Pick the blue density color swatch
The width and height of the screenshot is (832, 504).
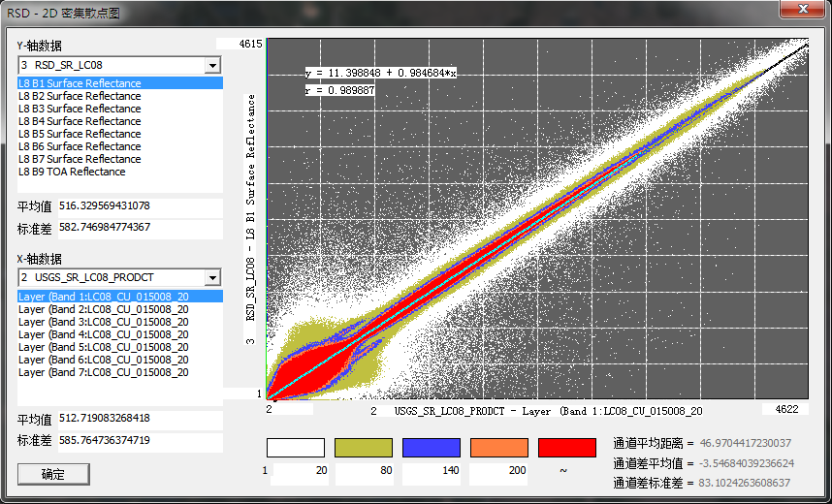pyautogui.click(x=432, y=448)
